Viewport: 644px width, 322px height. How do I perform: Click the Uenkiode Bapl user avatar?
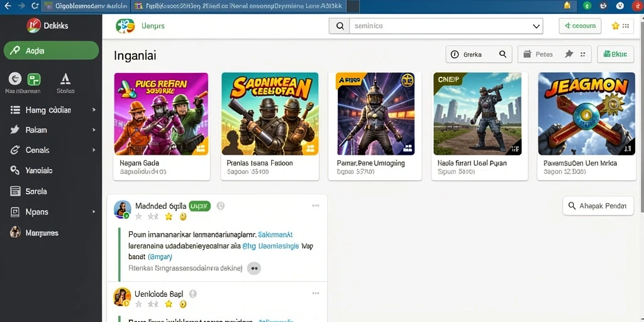pos(122,297)
